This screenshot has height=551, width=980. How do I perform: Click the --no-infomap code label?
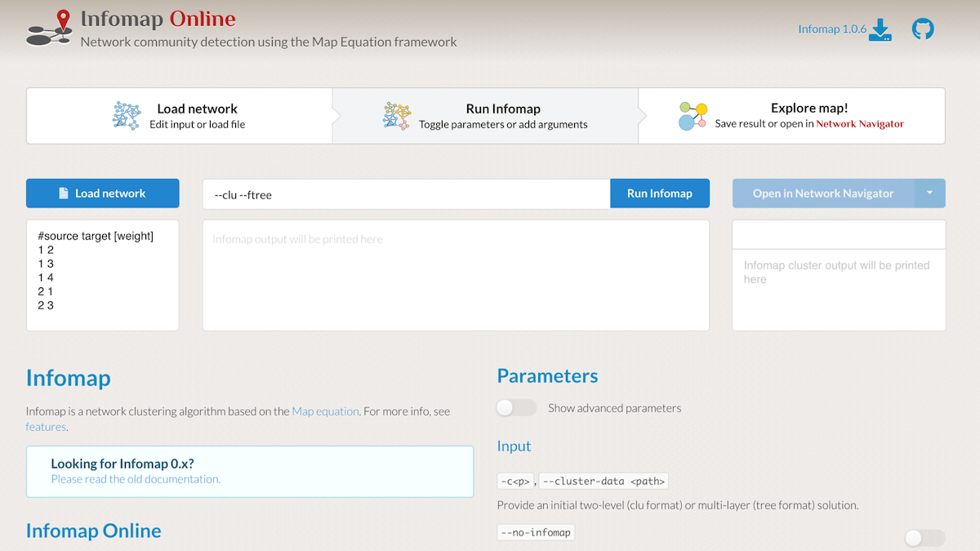click(x=536, y=532)
